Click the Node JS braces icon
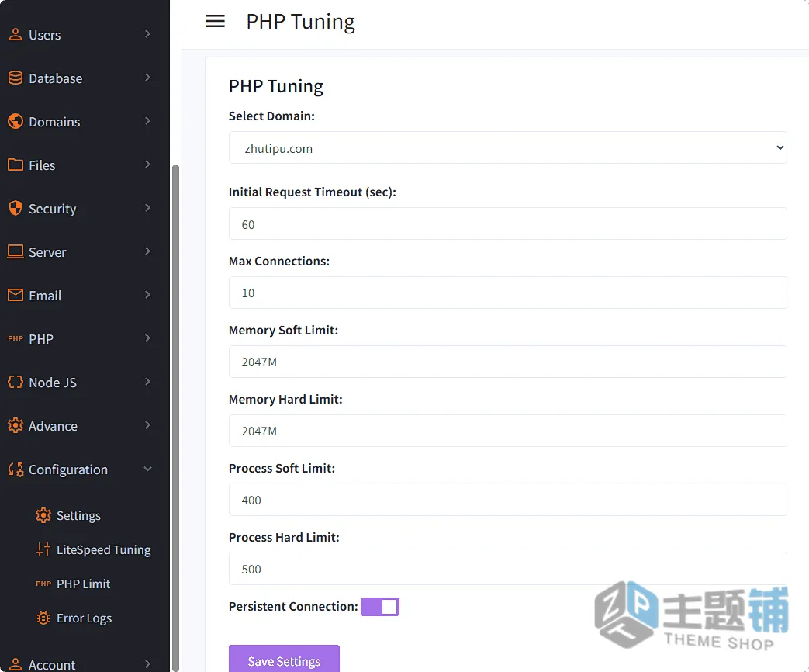This screenshot has height=672, width=809. coord(16,382)
